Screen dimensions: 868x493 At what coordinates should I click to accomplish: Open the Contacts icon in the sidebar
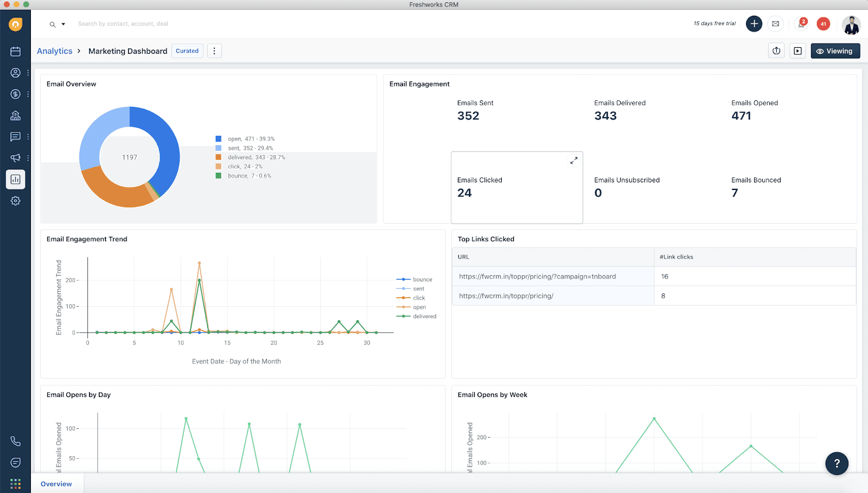point(15,72)
